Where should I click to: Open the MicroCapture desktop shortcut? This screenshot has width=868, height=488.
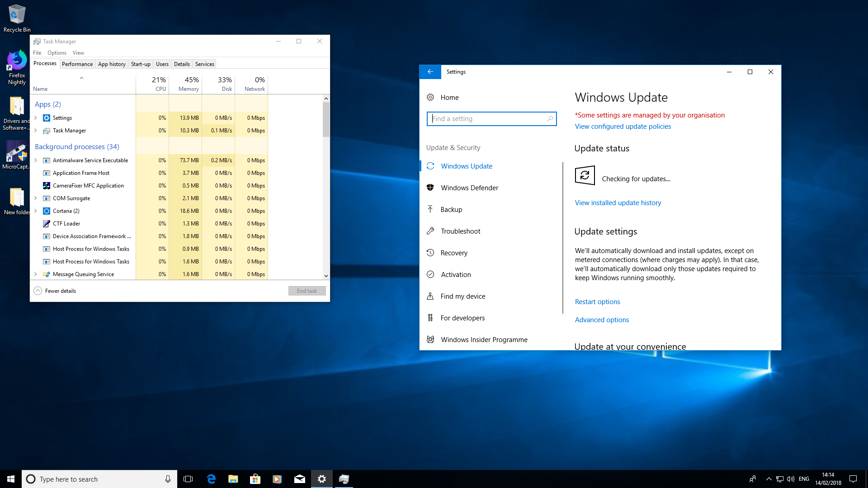pyautogui.click(x=17, y=155)
